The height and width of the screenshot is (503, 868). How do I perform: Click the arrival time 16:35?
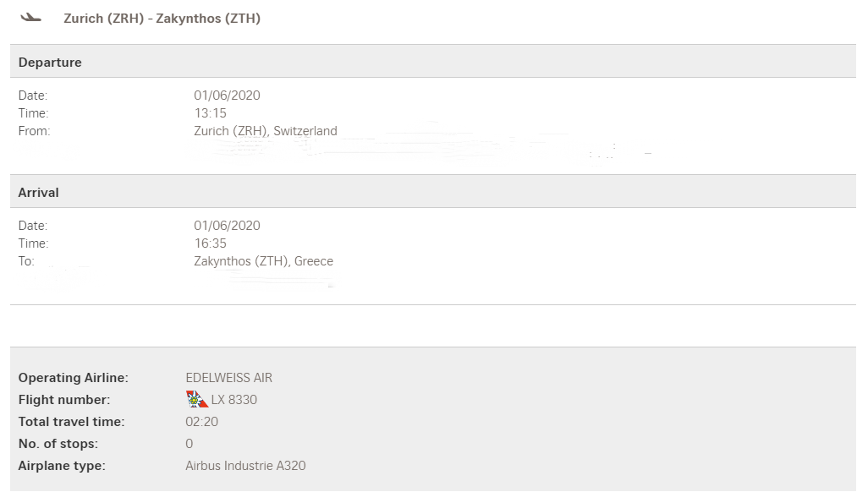coord(210,243)
